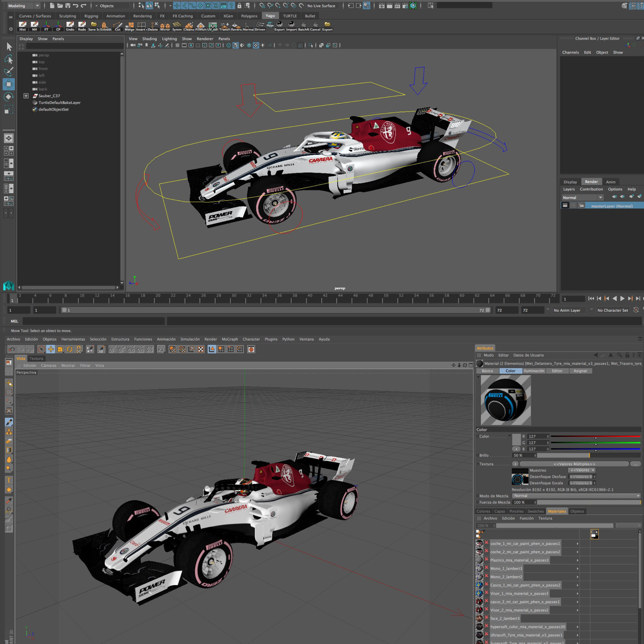This screenshot has height=644, width=644.
Task: Select BodyPaint's Text tool in left palette
Action: [9, 480]
